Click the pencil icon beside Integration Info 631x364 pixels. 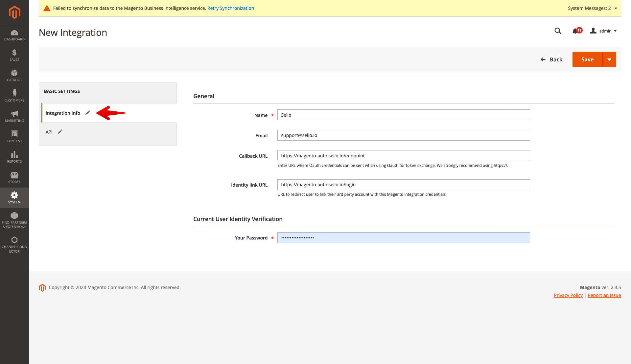pos(88,113)
